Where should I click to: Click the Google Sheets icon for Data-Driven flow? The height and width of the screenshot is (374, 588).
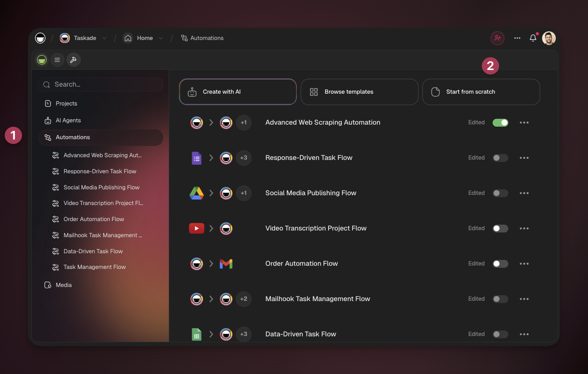click(x=197, y=334)
